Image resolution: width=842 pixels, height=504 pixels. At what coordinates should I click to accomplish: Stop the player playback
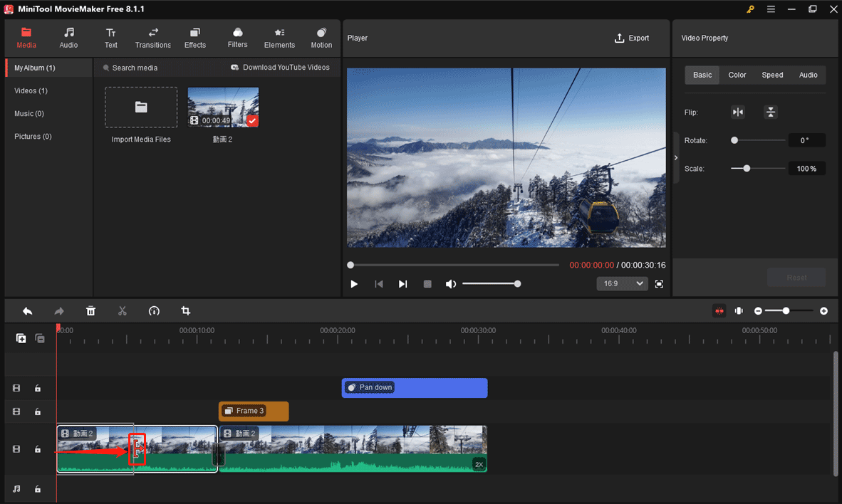[x=427, y=284]
